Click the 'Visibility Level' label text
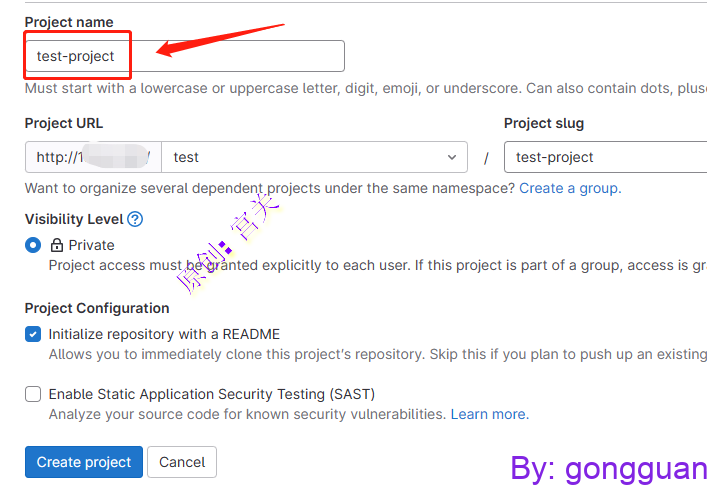The width and height of the screenshot is (707, 485). click(x=74, y=219)
